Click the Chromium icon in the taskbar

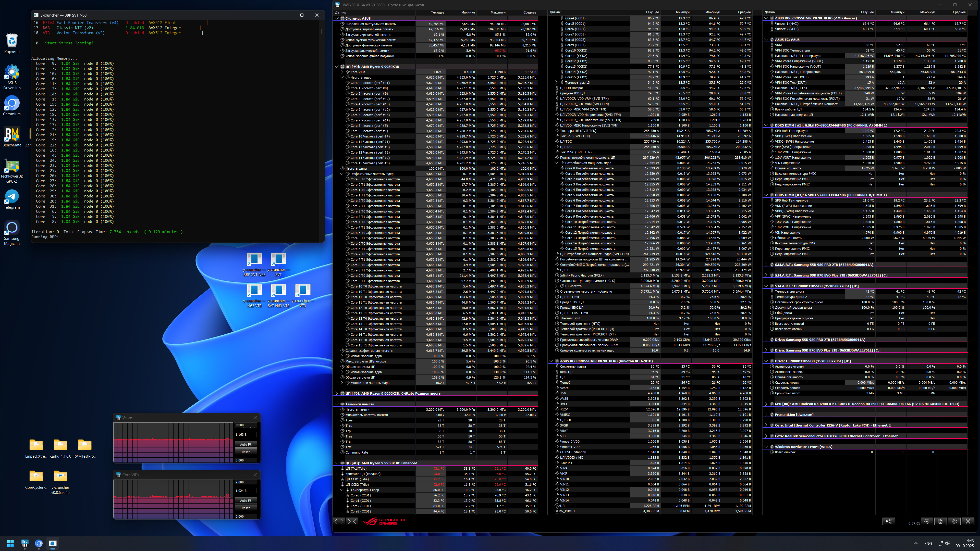click(x=39, y=543)
